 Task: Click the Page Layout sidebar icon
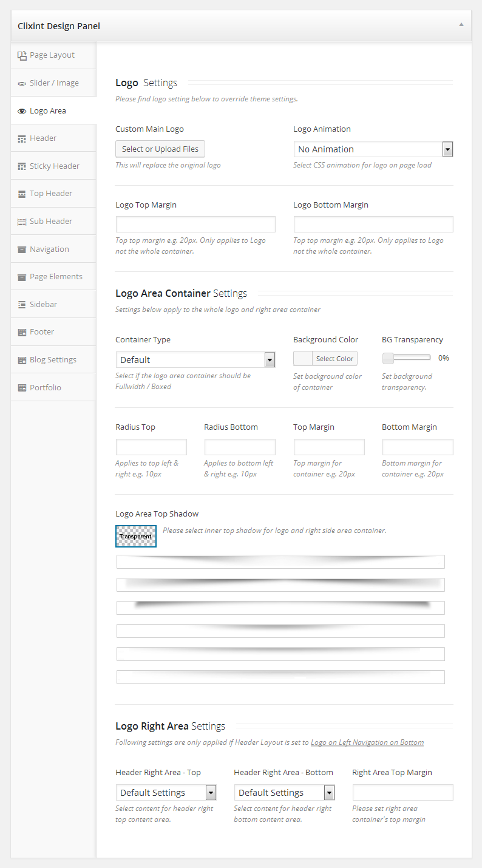pos(22,55)
